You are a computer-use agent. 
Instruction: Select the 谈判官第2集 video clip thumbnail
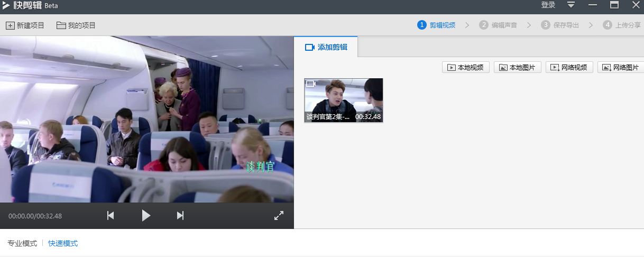tap(344, 100)
